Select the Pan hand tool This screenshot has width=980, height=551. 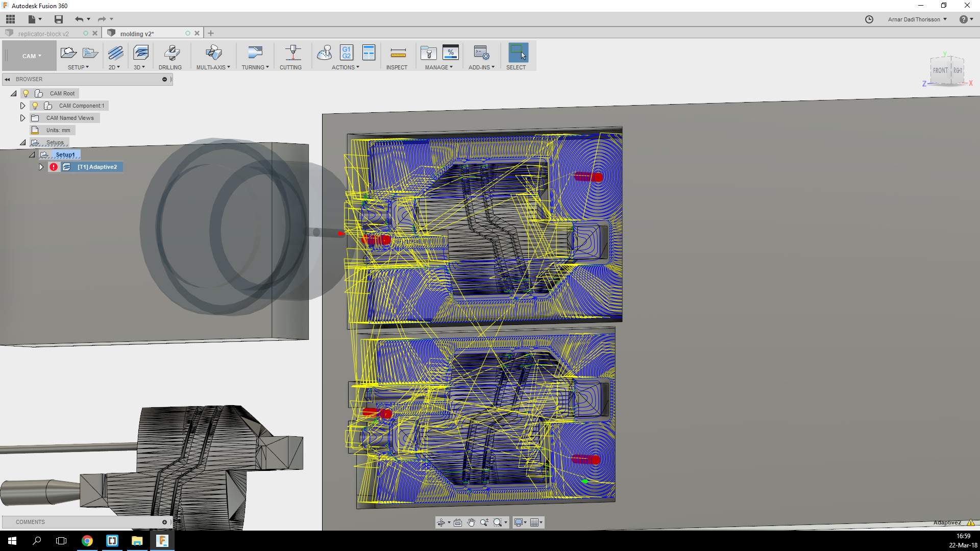click(x=471, y=522)
